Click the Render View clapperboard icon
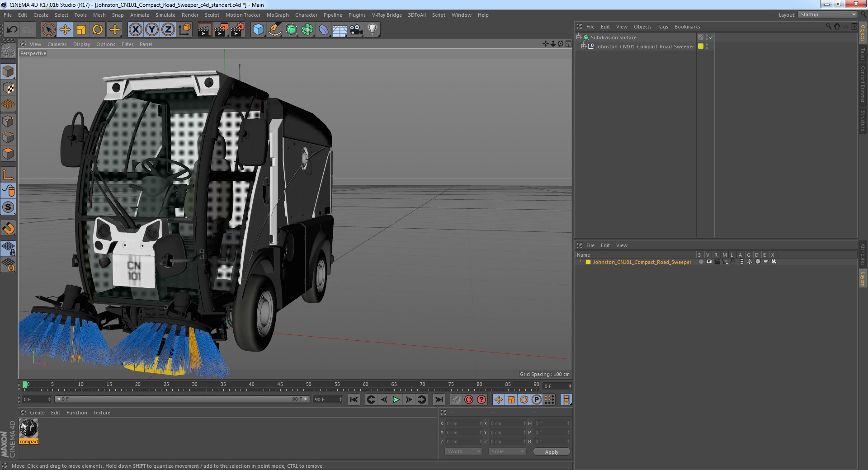 pyautogui.click(x=204, y=30)
